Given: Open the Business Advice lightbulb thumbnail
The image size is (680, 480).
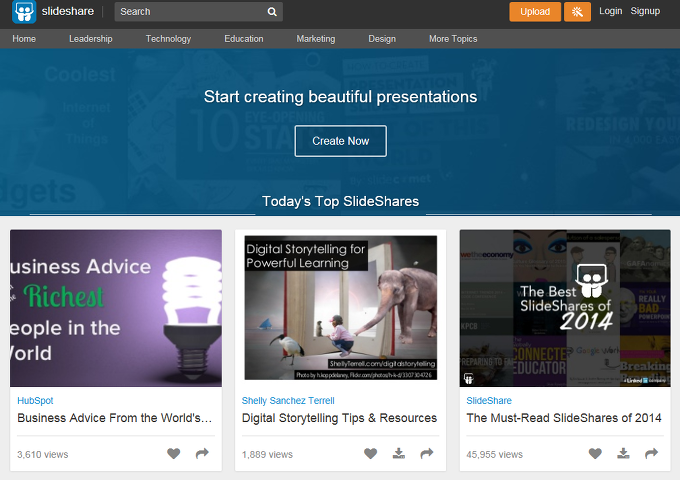Looking at the screenshot, I should [x=116, y=308].
